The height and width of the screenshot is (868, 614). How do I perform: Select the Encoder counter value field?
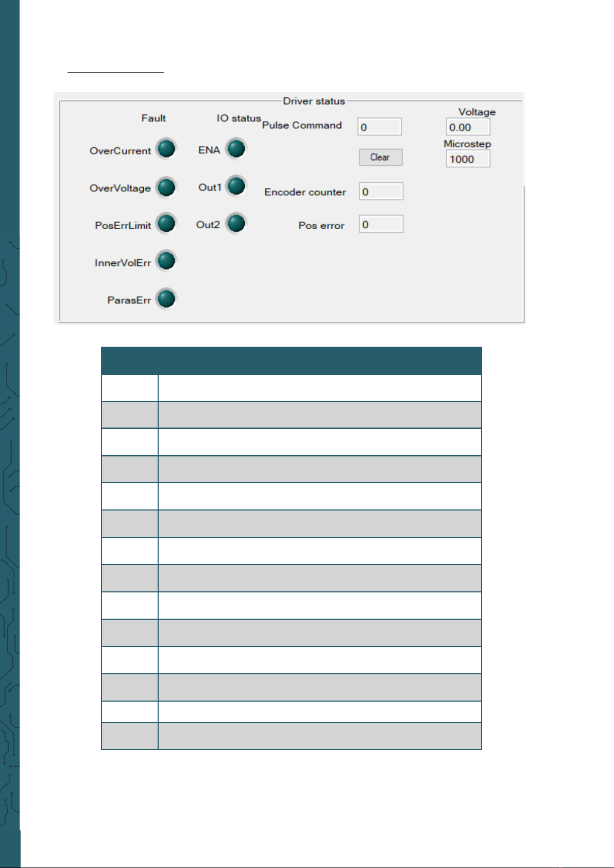pos(381,192)
